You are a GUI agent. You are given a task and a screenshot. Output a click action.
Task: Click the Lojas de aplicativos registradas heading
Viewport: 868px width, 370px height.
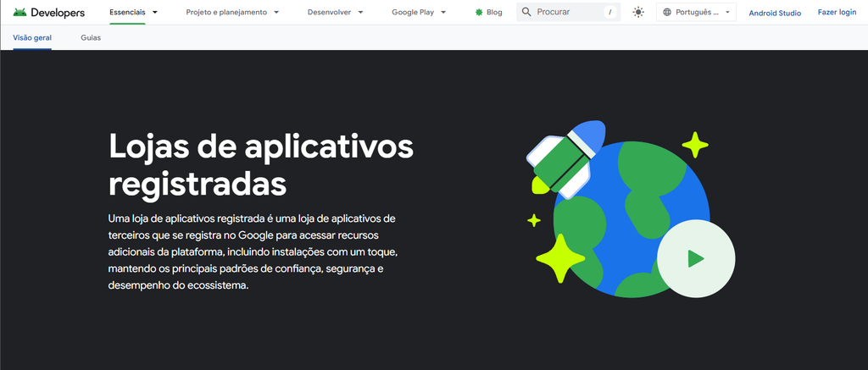click(x=261, y=165)
